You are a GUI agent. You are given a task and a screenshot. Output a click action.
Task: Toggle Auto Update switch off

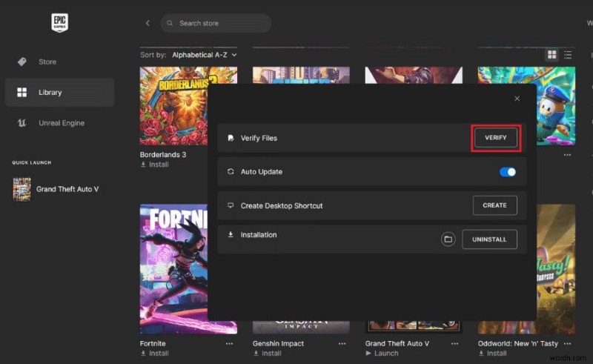click(508, 172)
